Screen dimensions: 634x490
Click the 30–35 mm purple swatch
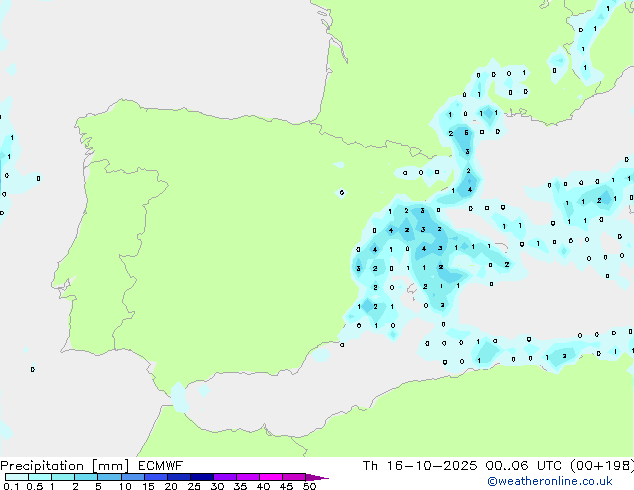pos(225,477)
